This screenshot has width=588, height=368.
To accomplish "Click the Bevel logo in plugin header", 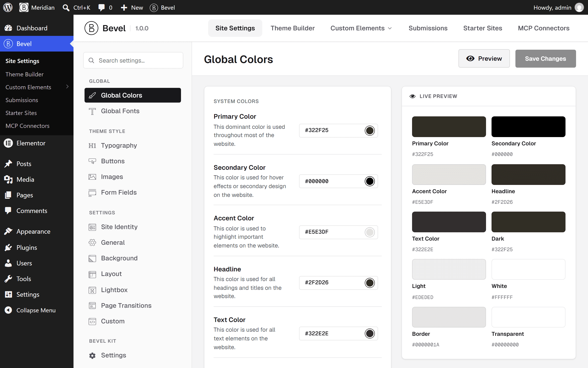I will [91, 28].
